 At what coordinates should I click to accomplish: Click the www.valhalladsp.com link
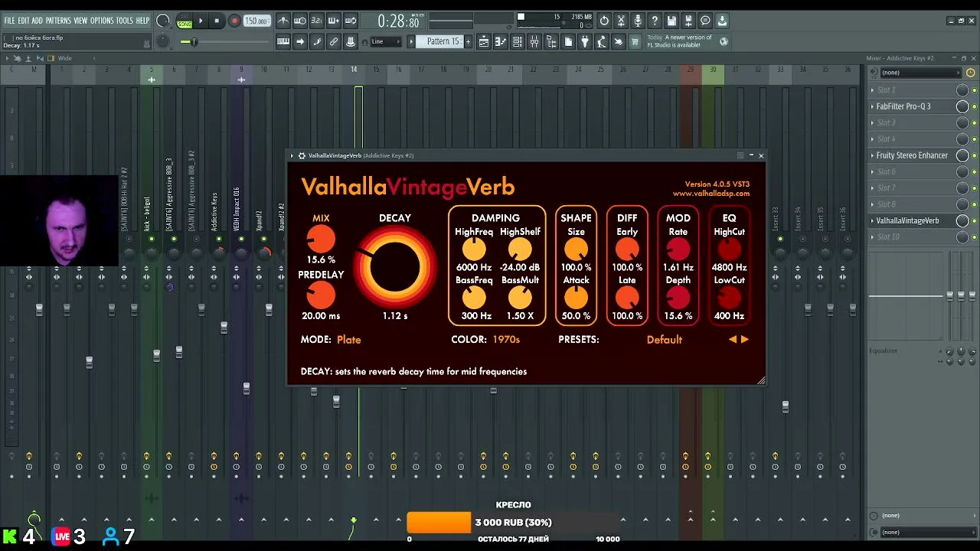point(711,194)
